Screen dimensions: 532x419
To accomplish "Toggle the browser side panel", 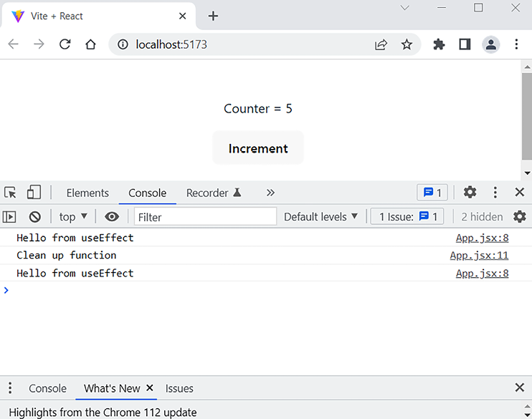I will click(x=465, y=44).
